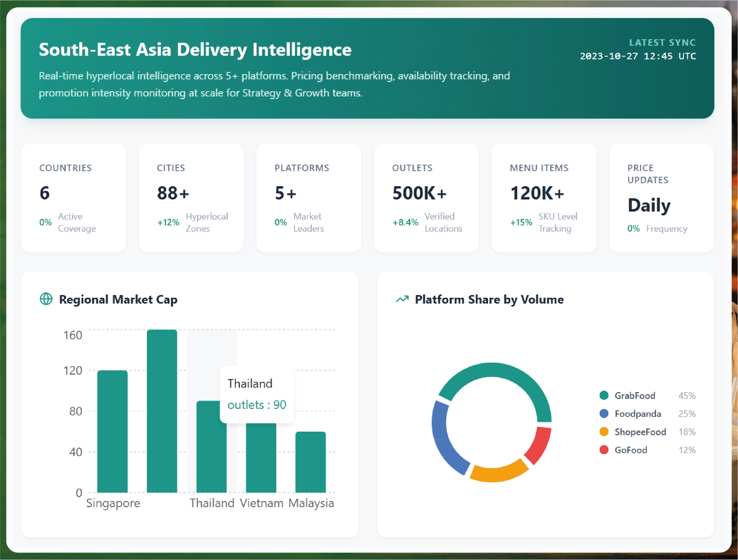Click the Cities 88+ stat card

191,198
